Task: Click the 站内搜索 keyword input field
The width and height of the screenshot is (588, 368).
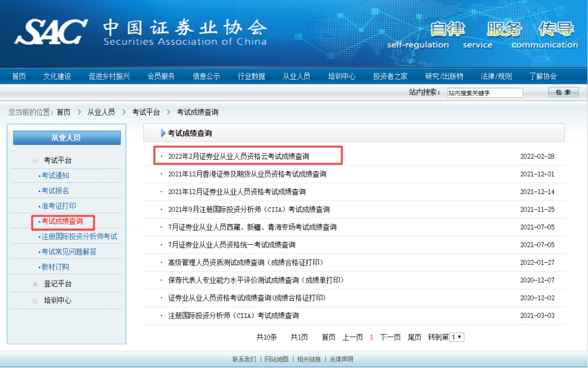Action: [x=485, y=93]
